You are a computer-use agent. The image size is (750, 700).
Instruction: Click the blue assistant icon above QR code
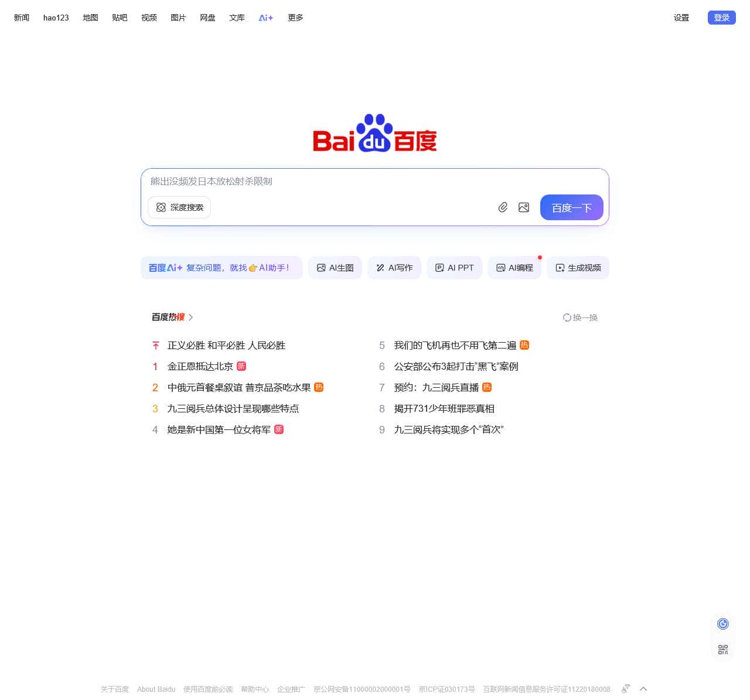723,624
